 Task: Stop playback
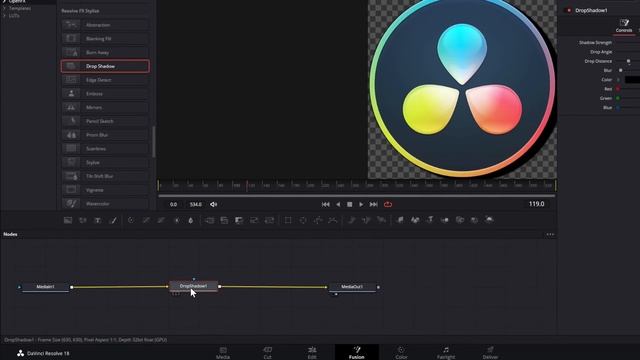(349, 204)
